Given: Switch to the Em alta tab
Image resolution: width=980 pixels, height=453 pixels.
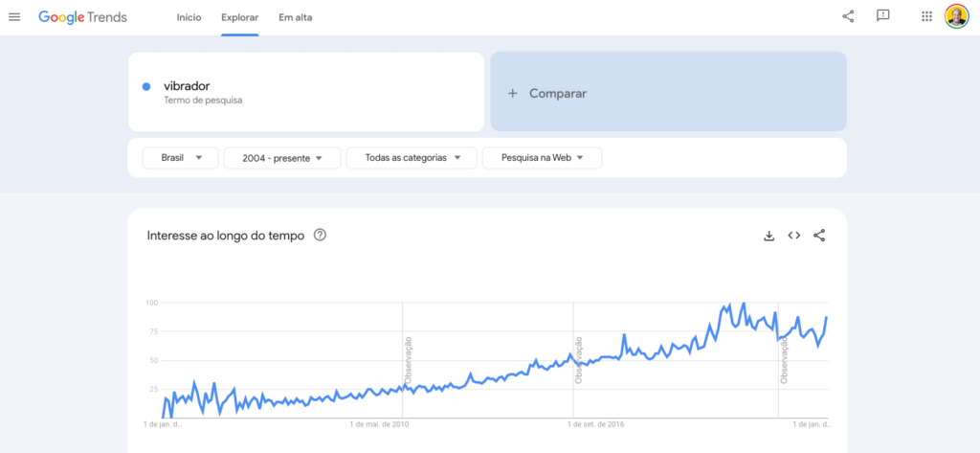Looking at the screenshot, I should pos(295,17).
